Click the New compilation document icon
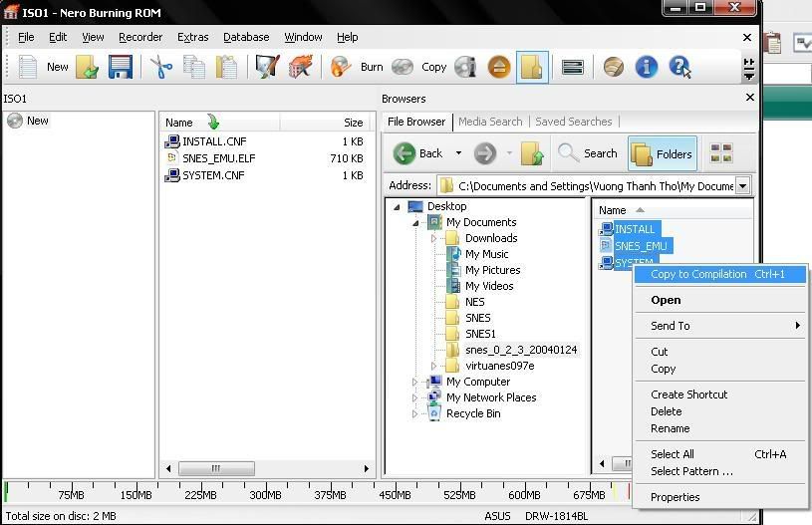 pyautogui.click(x=27, y=67)
